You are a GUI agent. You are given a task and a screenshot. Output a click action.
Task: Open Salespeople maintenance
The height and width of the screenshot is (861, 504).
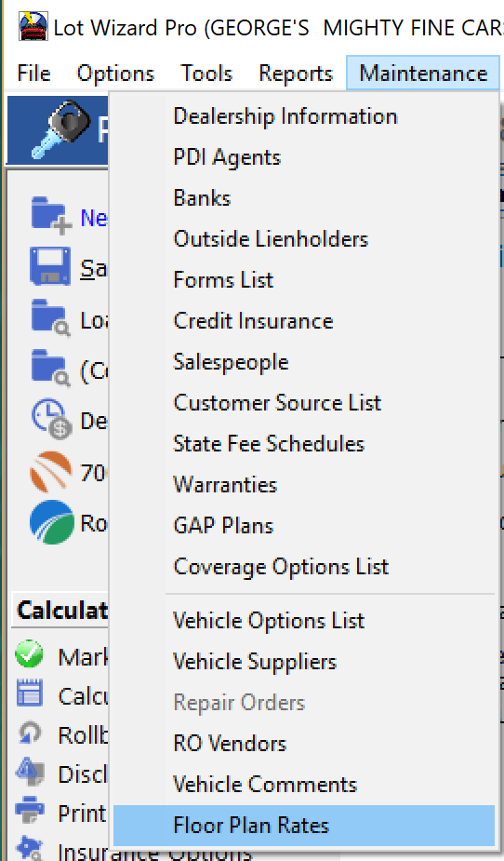[x=304, y=362]
